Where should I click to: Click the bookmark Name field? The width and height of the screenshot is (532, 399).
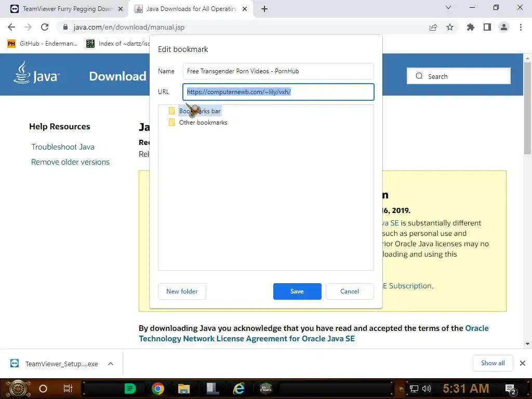tap(278, 71)
